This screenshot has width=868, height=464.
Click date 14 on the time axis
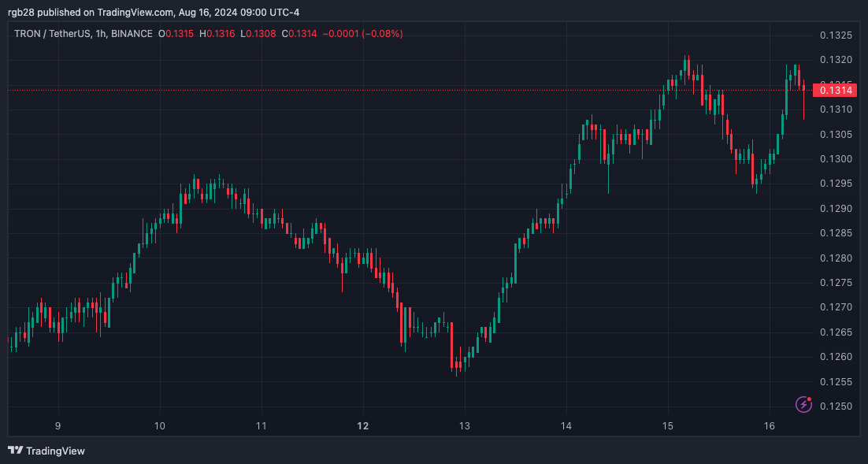click(566, 426)
